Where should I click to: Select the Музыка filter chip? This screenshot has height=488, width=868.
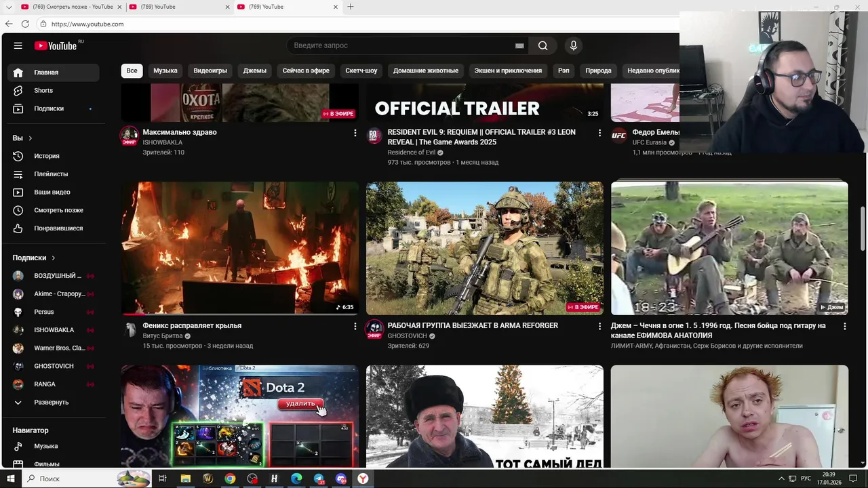pos(165,70)
